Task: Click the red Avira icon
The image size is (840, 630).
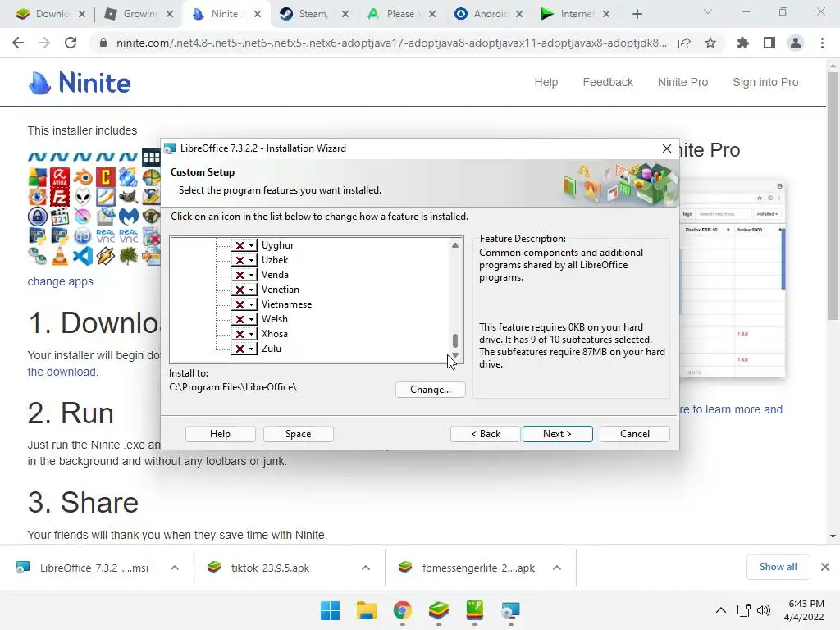Action: coord(60,177)
